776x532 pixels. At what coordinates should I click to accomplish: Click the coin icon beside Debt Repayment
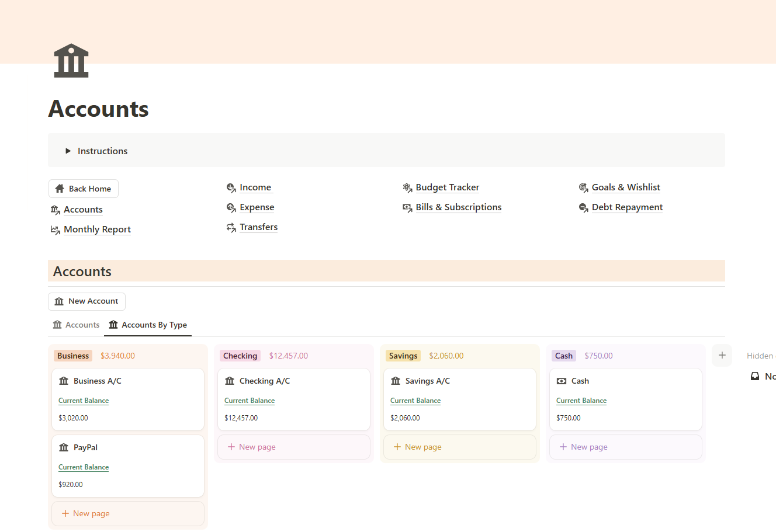584,207
